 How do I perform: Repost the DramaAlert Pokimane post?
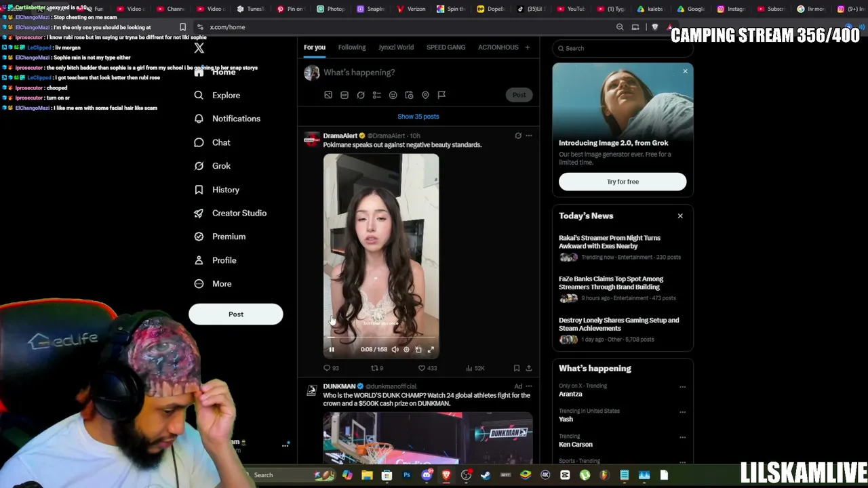coord(377,368)
